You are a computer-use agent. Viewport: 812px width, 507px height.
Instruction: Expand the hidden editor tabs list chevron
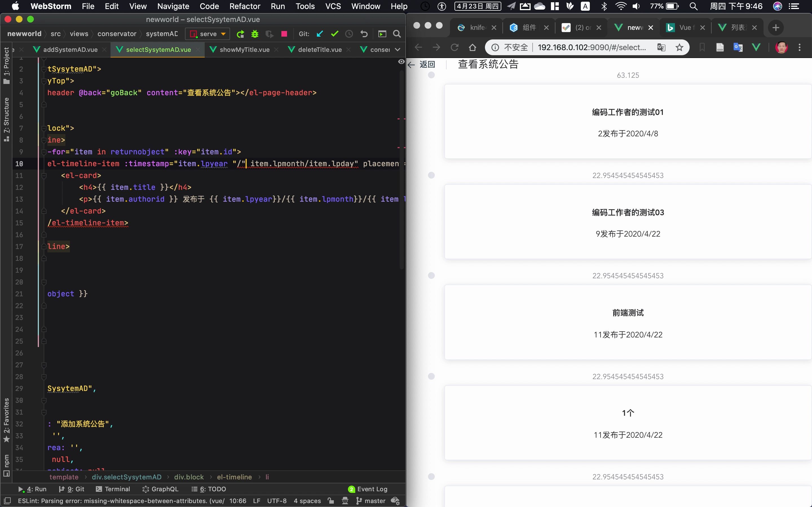pos(398,49)
